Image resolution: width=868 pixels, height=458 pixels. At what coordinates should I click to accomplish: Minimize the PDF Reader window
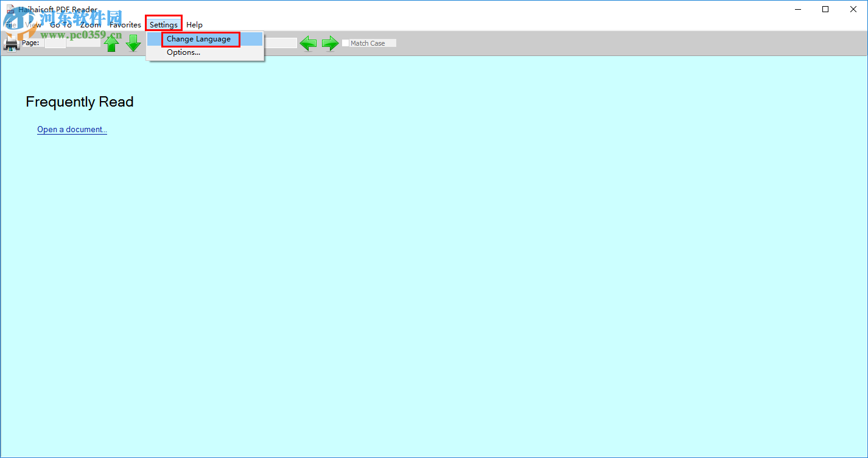(798, 9)
